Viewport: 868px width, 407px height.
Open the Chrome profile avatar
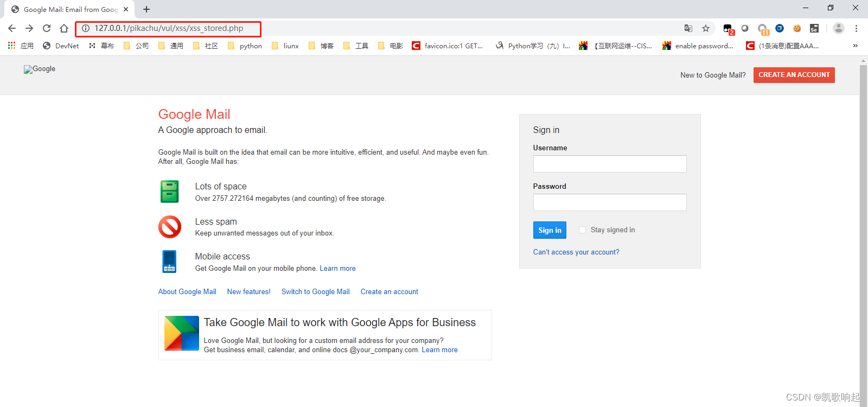(839, 28)
